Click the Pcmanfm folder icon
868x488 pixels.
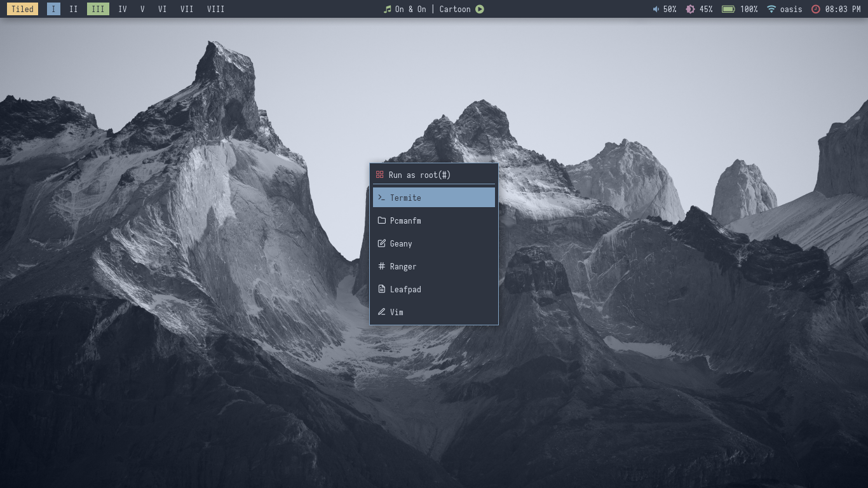click(x=381, y=220)
